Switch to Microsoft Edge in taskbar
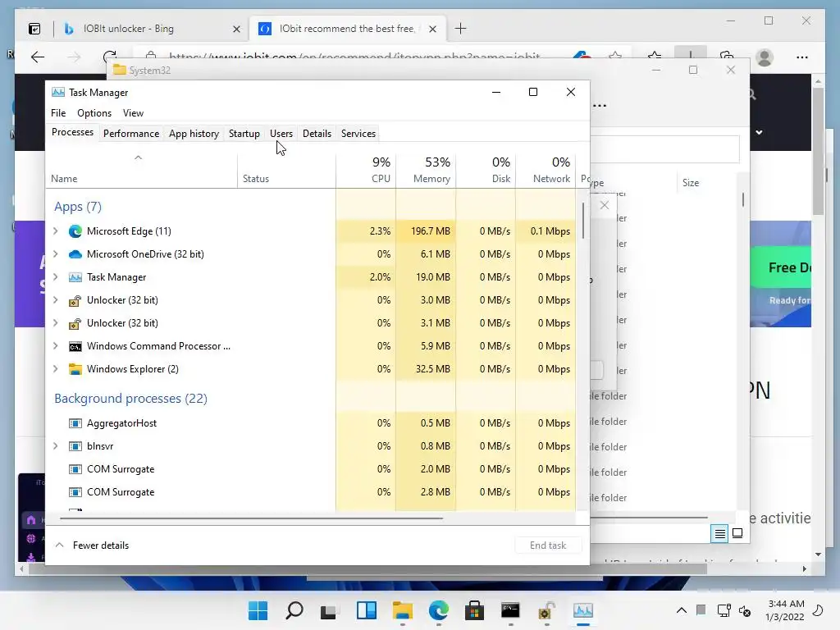This screenshot has height=630, width=840. tap(439, 610)
